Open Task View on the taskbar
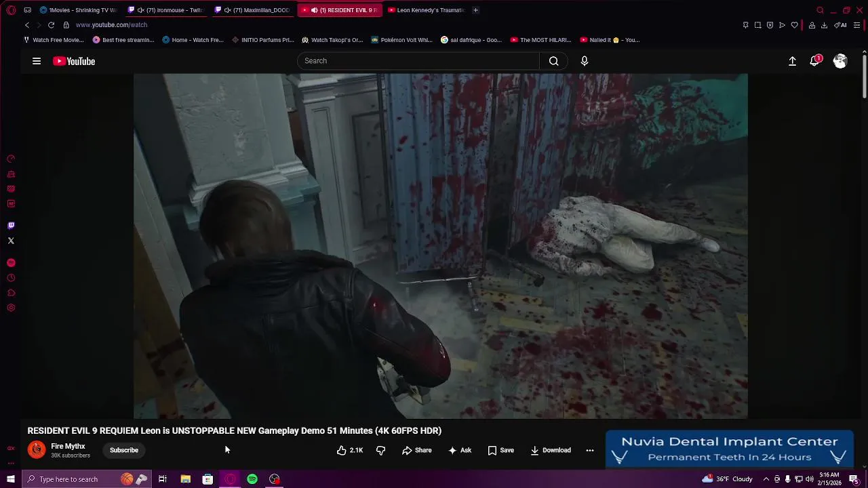This screenshot has height=488, width=868. [163, 479]
